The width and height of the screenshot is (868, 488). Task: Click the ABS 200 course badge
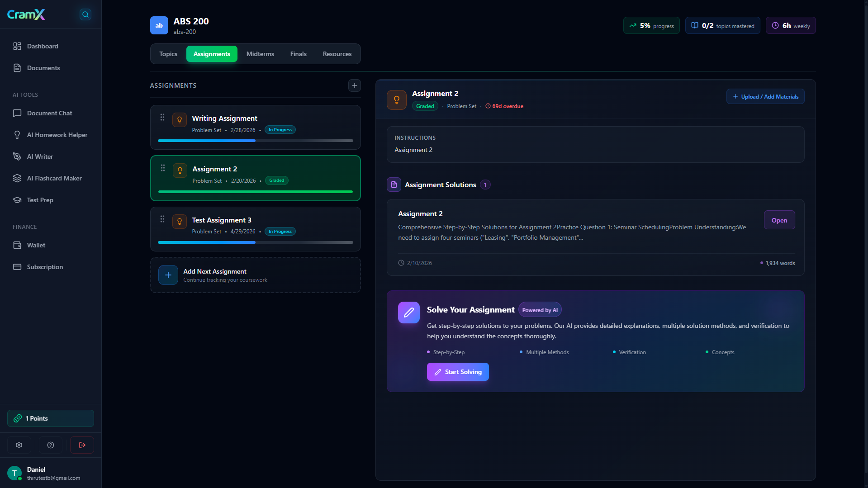point(159,25)
